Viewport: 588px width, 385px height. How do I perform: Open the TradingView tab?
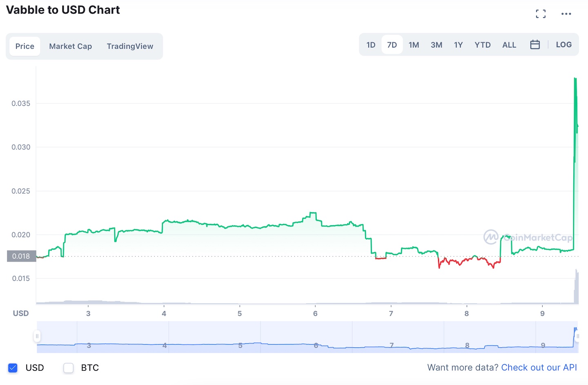[130, 46]
